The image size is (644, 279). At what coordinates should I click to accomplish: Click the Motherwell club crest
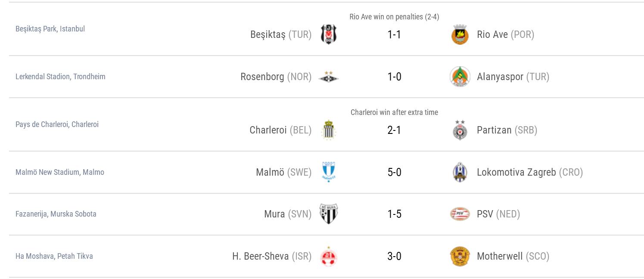click(x=460, y=257)
